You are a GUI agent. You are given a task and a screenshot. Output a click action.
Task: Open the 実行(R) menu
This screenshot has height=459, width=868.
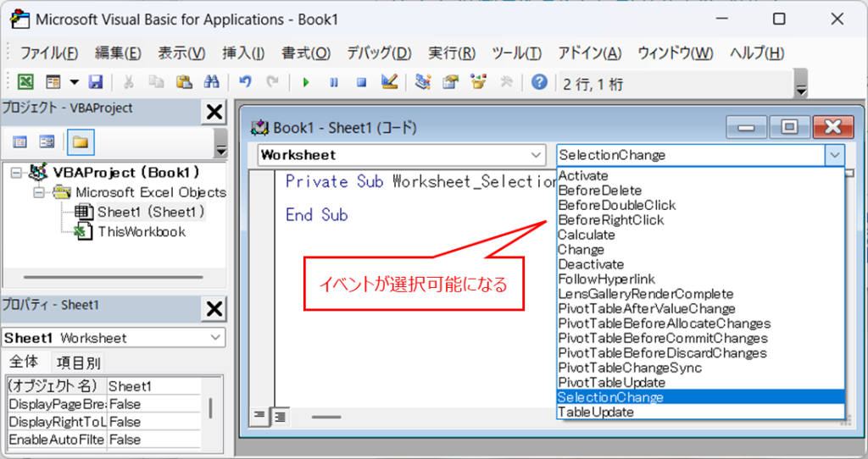point(452,53)
